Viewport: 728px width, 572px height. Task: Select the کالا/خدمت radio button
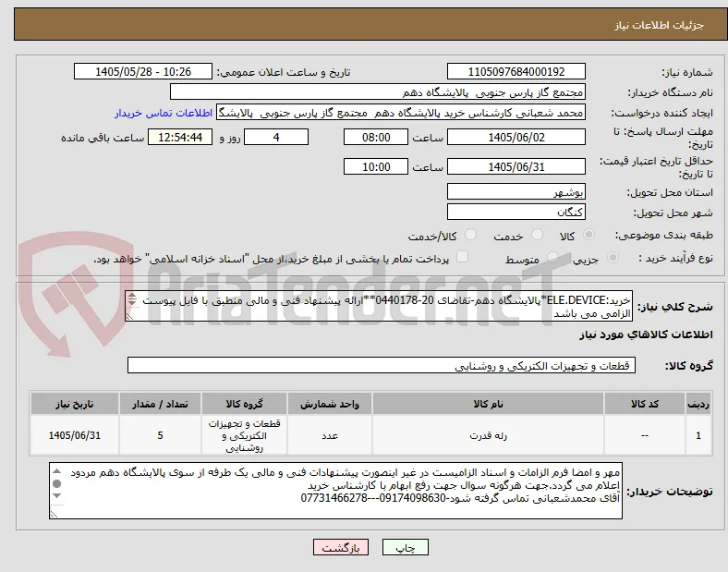point(471,235)
